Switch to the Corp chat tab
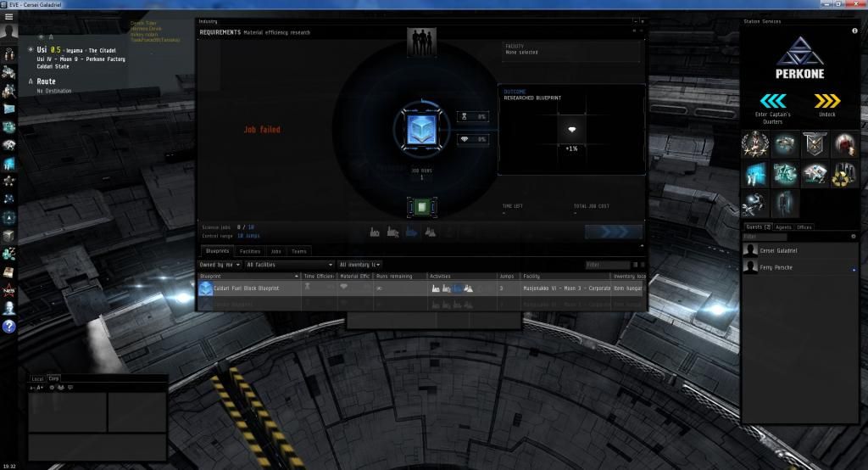868x470 pixels. pyautogui.click(x=53, y=378)
